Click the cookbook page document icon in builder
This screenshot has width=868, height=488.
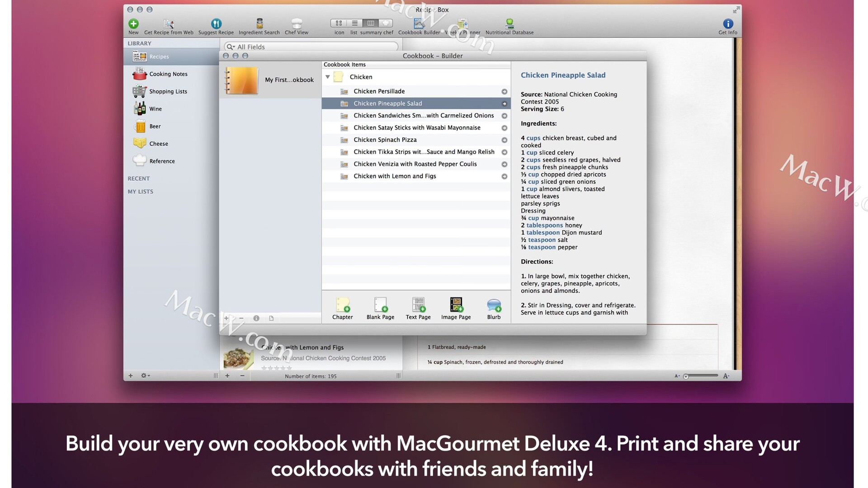271,318
